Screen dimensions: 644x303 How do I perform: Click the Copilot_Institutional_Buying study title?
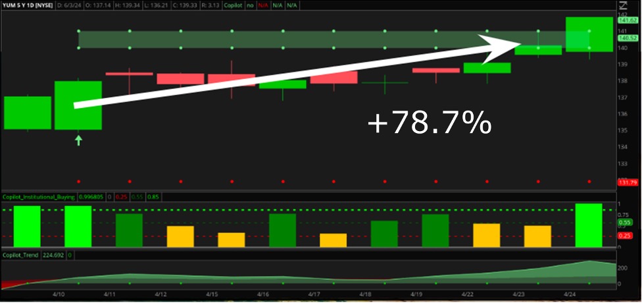pos(37,196)
